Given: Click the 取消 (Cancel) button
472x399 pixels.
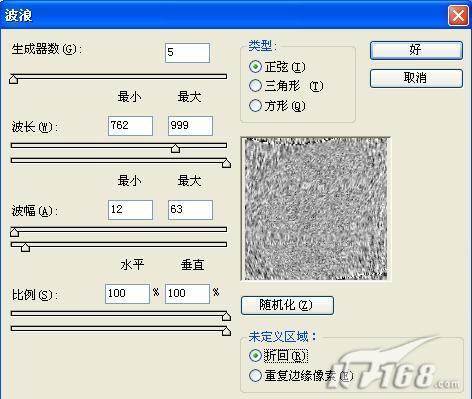Looking at the screenshot, I should [x=416, y=78].
